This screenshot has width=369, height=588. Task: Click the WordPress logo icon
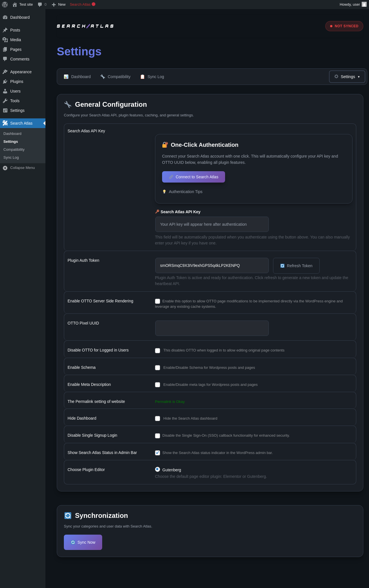tap(5, 5)
